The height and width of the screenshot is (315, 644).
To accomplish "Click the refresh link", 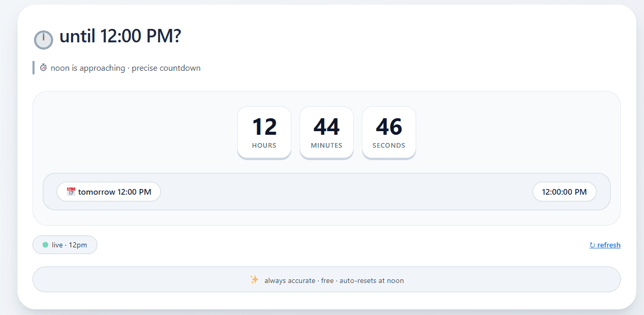I will (605, 245).
